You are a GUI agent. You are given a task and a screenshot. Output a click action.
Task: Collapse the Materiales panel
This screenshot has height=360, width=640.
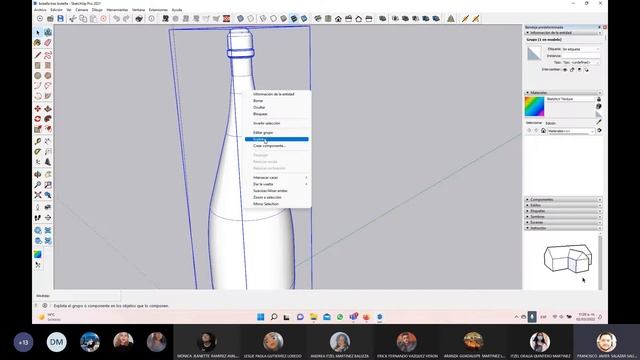pos(563,93)
